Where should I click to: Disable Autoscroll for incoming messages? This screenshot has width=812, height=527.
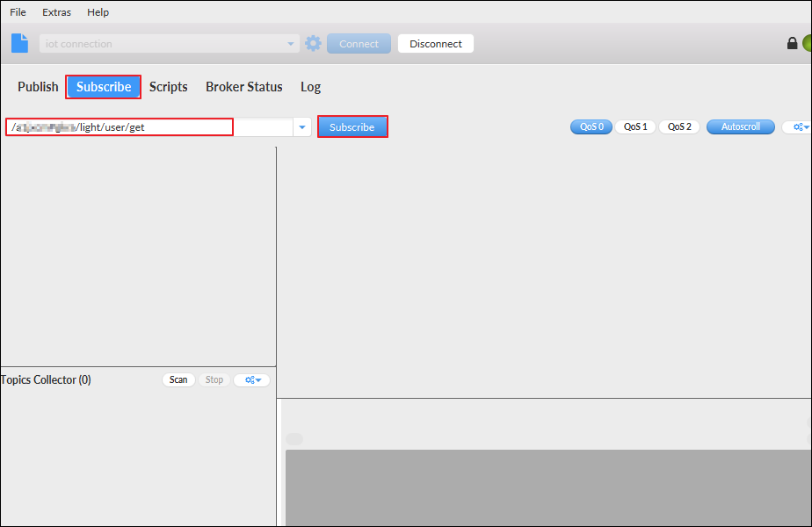(x=740, y=126)
